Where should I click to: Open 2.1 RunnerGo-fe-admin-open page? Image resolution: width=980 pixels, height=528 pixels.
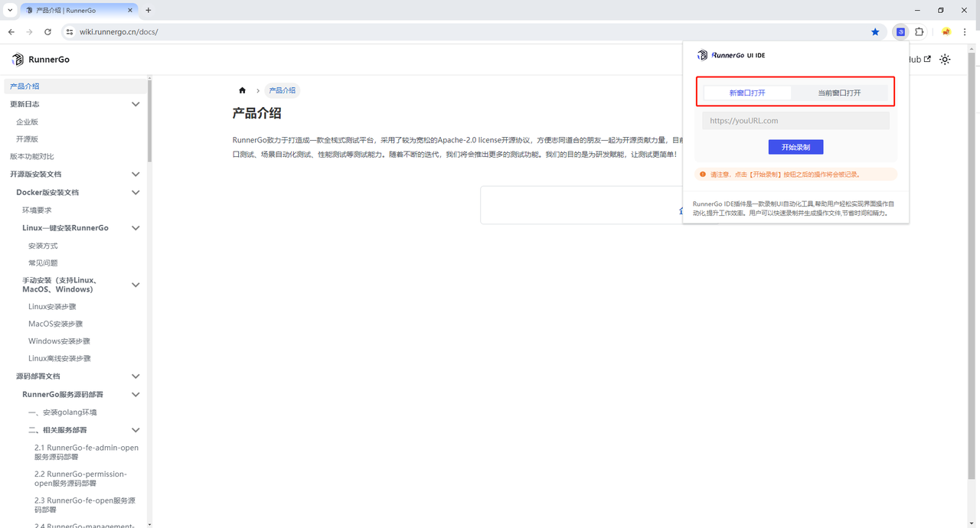coord(87,452)
